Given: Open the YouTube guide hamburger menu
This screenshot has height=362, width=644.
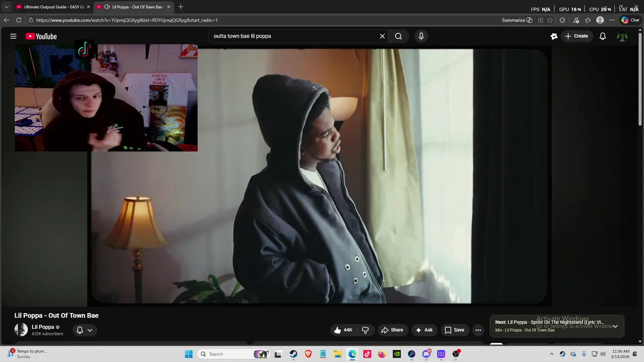Looking at the screenshot, I should 14,36.
